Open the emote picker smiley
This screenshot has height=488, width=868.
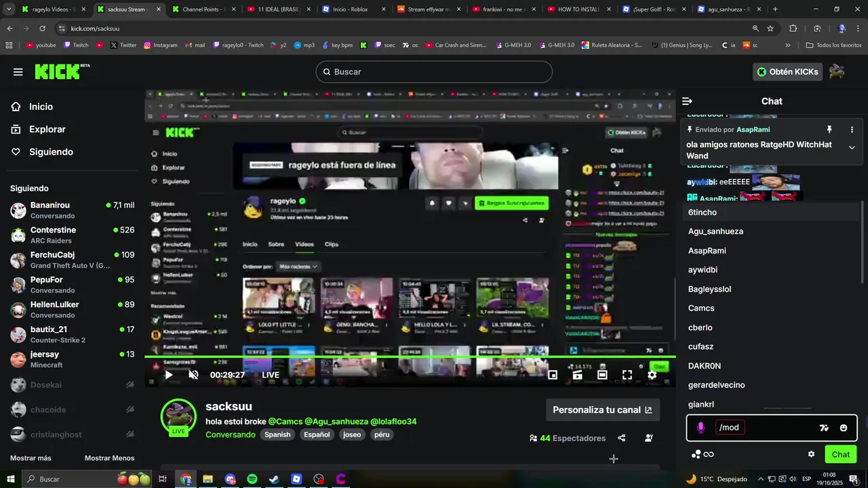point(844,428)
